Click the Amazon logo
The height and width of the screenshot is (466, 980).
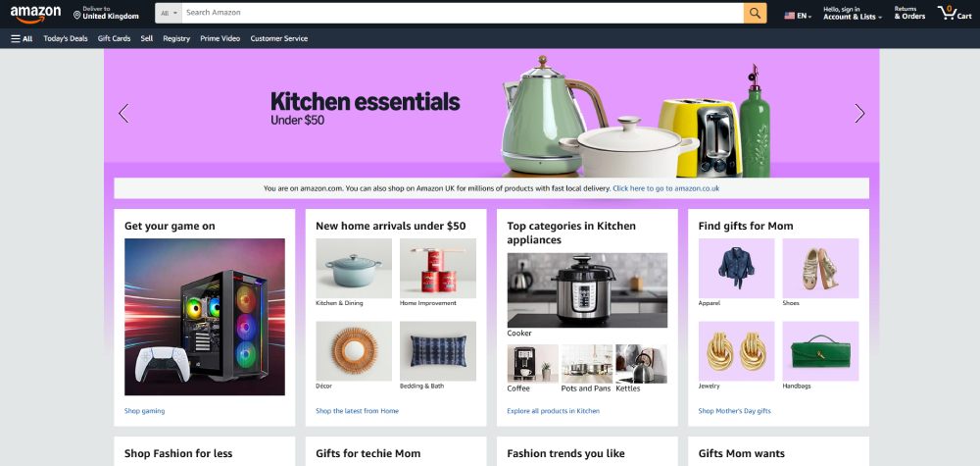(35, 14)
